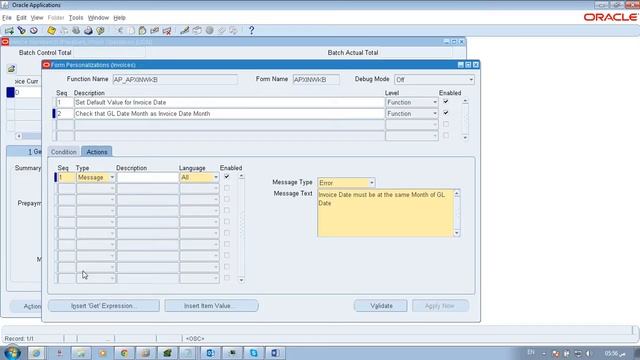
Task: Switch to the Condition tab
Action: 64,152
